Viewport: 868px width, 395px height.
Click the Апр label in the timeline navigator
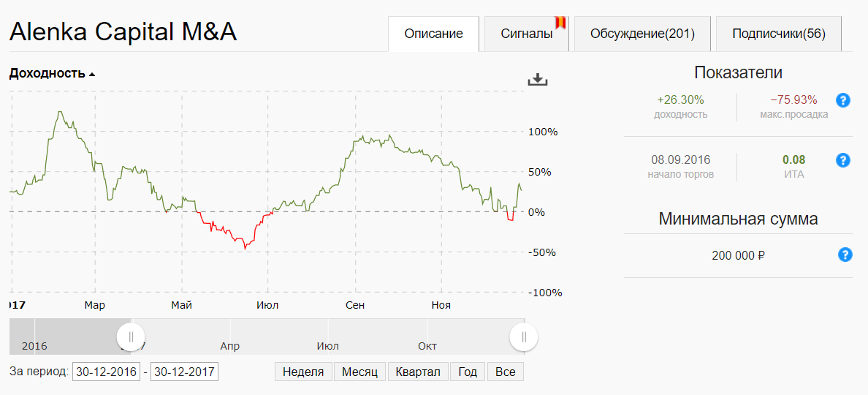click(x=229, y=346)
